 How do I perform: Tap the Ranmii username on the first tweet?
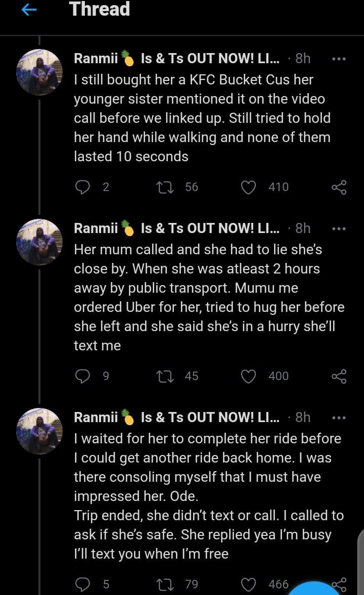point(96,59)
